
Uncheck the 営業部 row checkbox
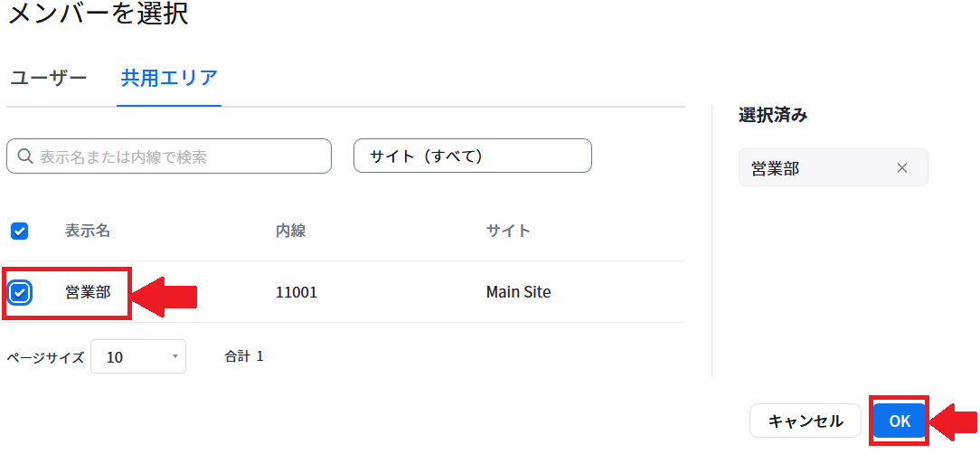point(20,292)
